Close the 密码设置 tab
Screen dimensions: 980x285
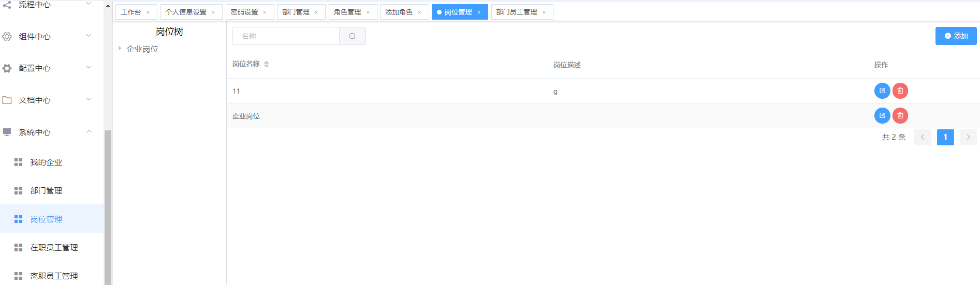click(265, 12)
